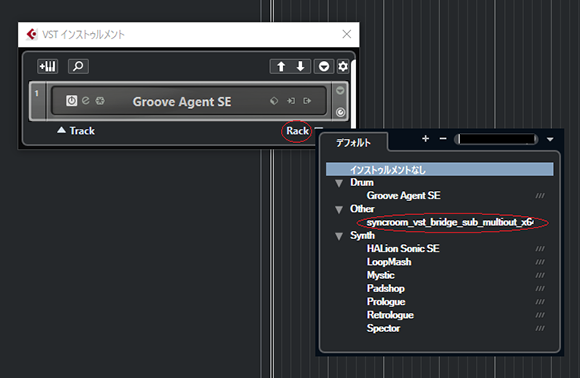Viewport: 580px width, 378px height.
Task: Open the plugin selector dropdown arrow
Action: 550,139
